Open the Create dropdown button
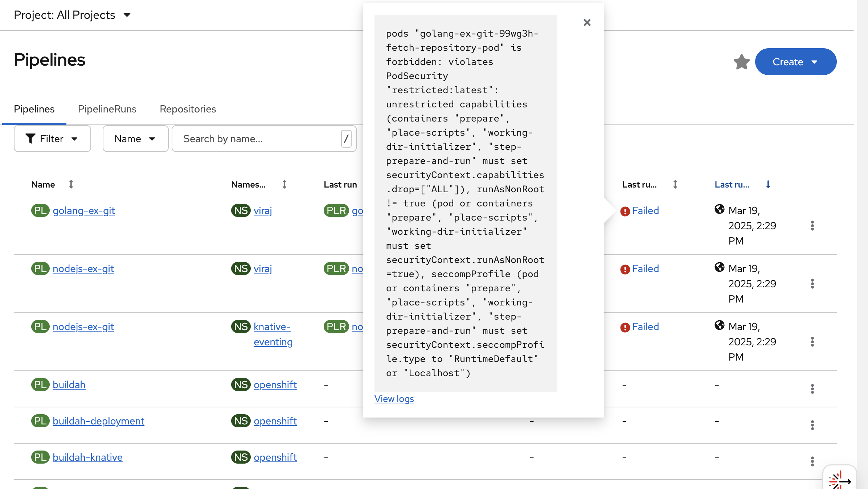This screenshot has height=489, width=868. pos(795,62)
